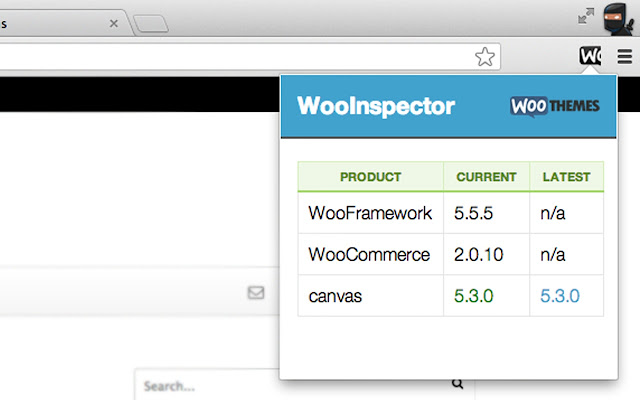Screen dimensions: 640x400
Task: Click the magnifier search icon
Action: click(458, 383)
